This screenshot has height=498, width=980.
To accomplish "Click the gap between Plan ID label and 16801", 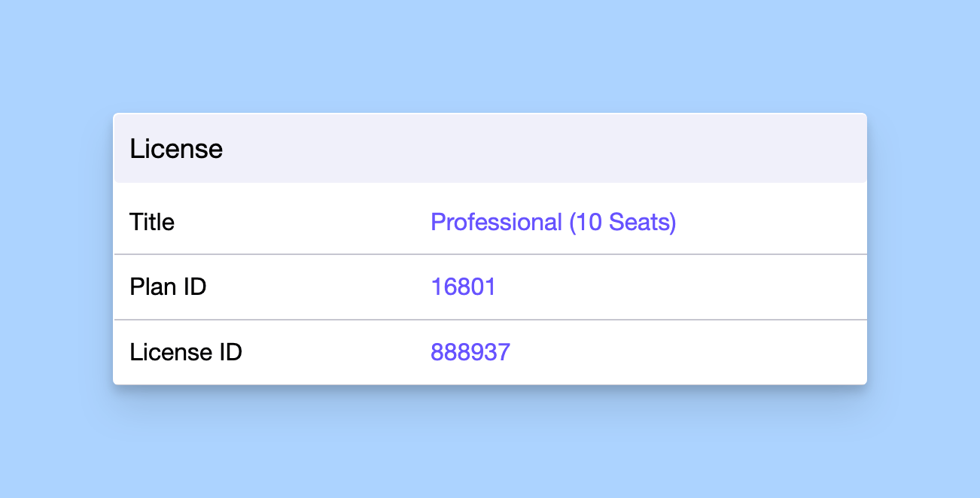I will 316,287.
